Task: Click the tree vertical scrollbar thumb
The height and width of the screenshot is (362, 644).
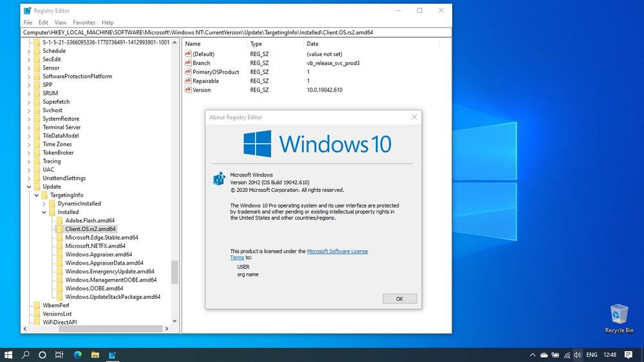Action: point(175,272)
